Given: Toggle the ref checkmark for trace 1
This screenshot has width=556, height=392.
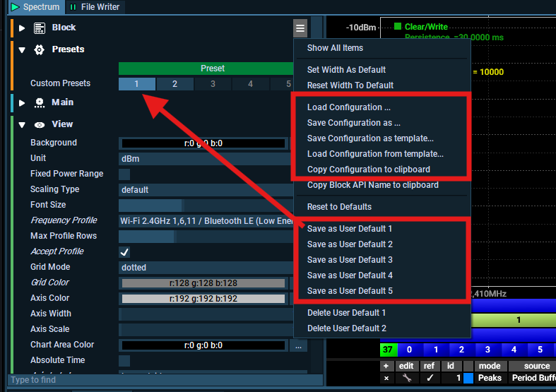Looking at the screenshot, I should (430, 379).
